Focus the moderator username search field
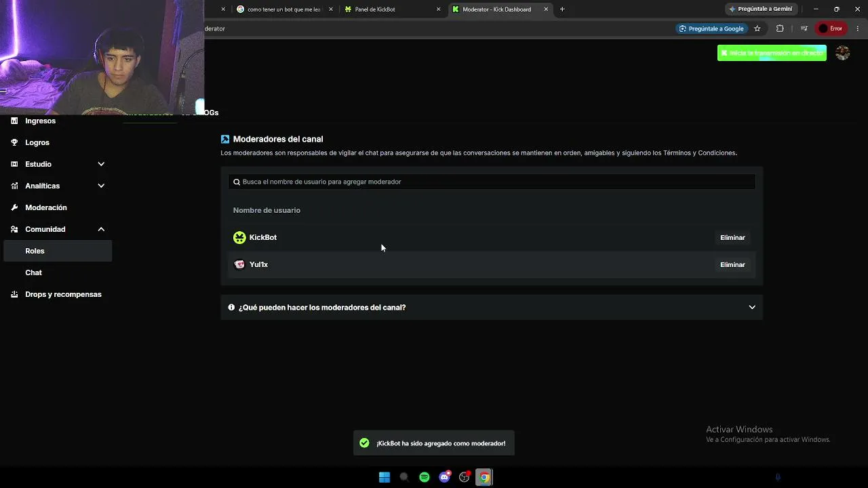 coord(492,182)
